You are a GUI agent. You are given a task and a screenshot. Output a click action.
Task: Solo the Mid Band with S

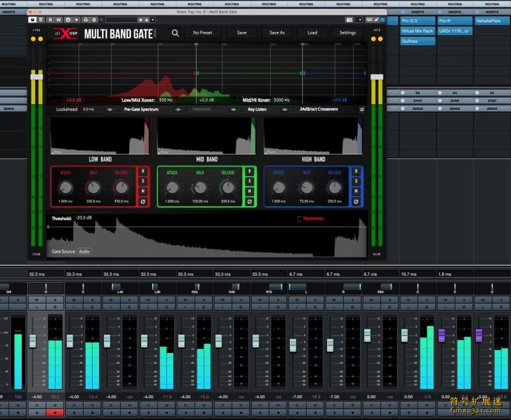(x=249, y=181)
